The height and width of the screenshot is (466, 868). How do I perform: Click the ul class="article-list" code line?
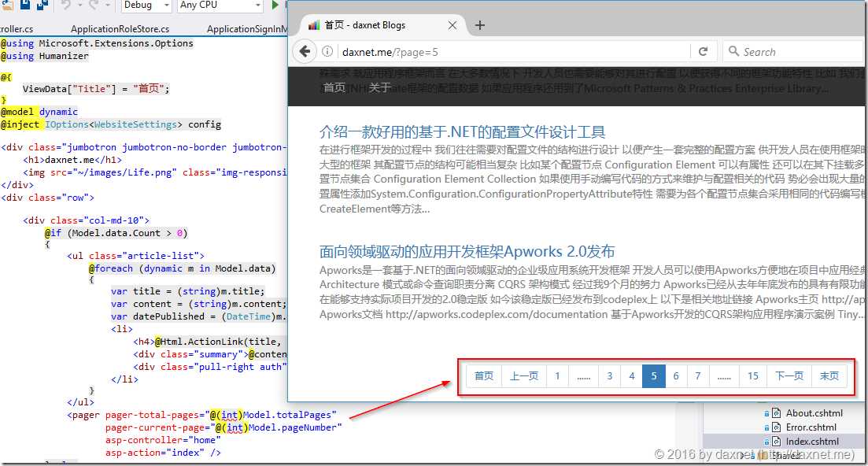pos(135,256)
